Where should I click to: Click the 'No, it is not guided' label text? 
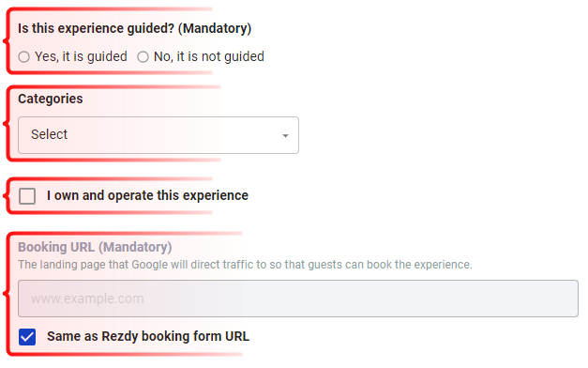[209, 56]
